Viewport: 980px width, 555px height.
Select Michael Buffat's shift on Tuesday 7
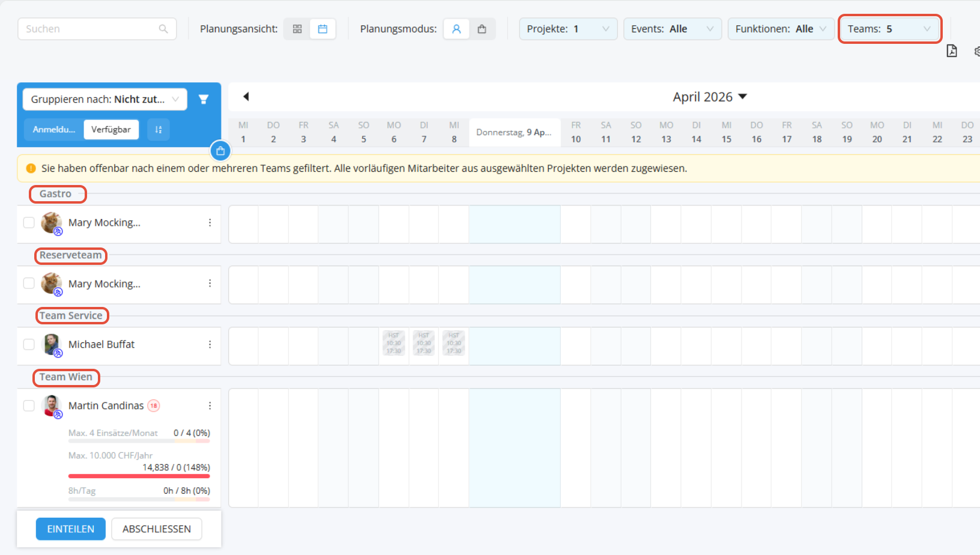click(424, 343)
